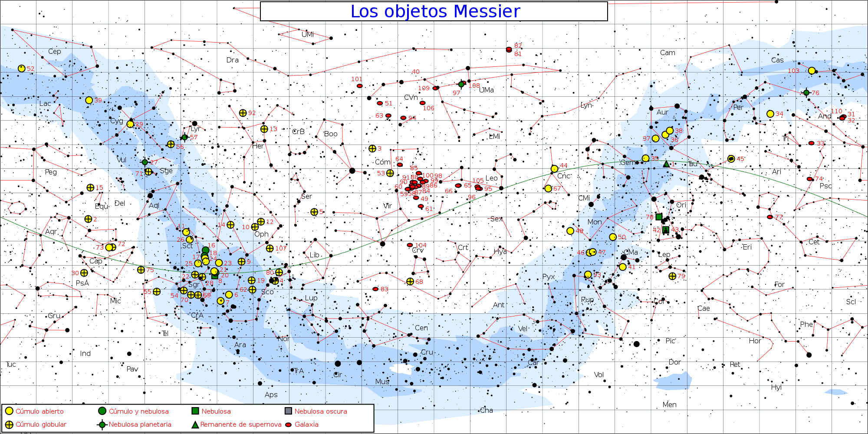Click the M78 nebula green square
Viewport: 868px width, 434px height.
(659, 217)
